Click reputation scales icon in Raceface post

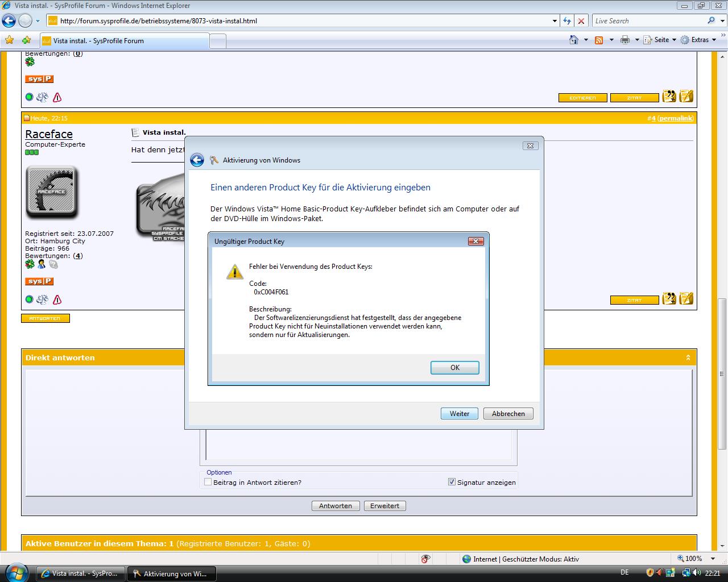[x=43, y=300]
